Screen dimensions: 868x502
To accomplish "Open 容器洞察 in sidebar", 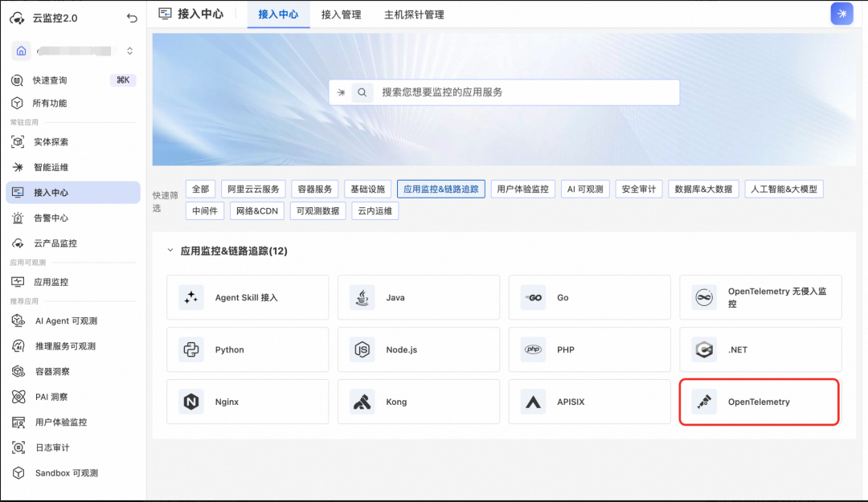I will (73, 371).
